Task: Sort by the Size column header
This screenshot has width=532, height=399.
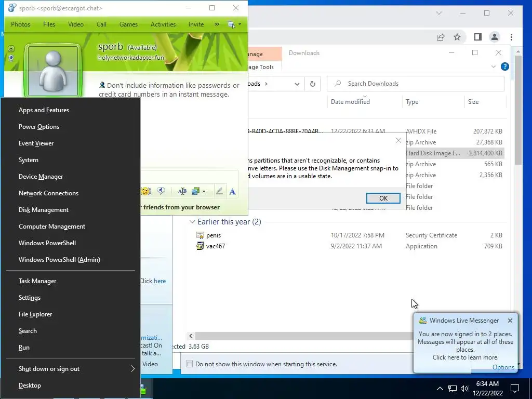Action: point(473,102)
